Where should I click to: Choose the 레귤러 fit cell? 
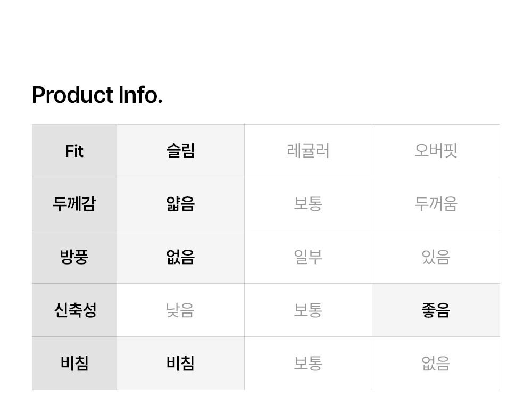click(x=308, y=151)
